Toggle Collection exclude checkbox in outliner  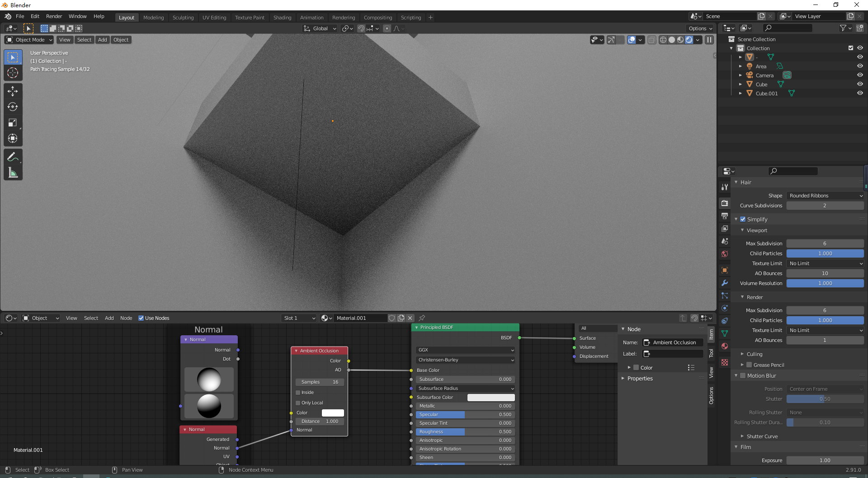coord(851,48)
